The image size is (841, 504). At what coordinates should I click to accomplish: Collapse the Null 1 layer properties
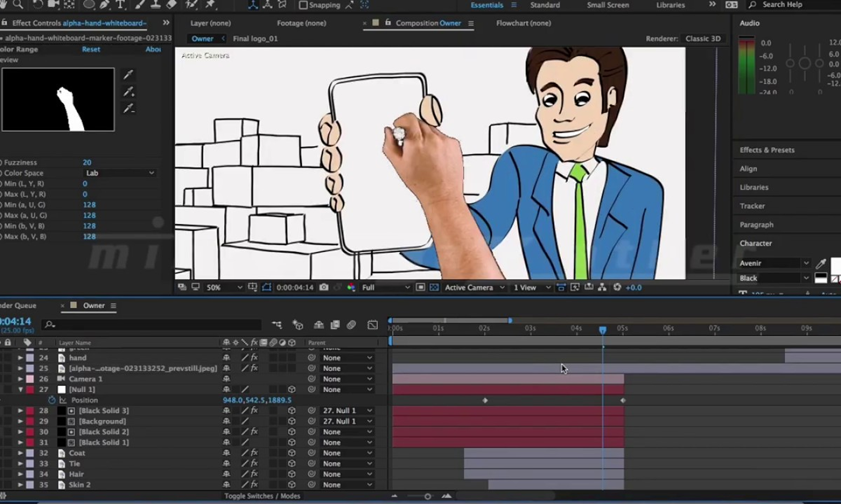(x=20, y=390)
